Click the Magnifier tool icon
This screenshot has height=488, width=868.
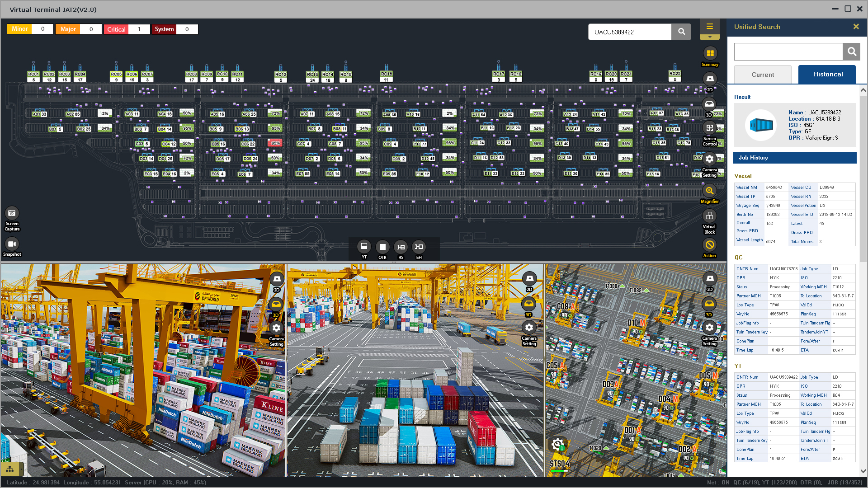point(709,191)
